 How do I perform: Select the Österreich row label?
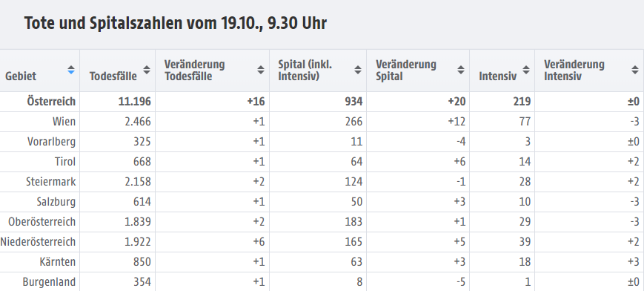click(51, 101)
